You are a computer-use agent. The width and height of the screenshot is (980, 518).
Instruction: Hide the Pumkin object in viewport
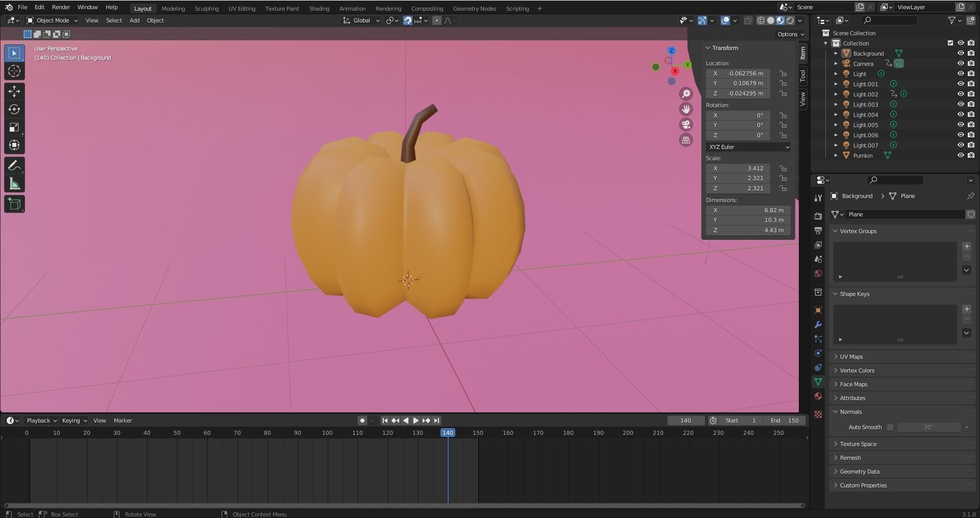coord(960,155)
